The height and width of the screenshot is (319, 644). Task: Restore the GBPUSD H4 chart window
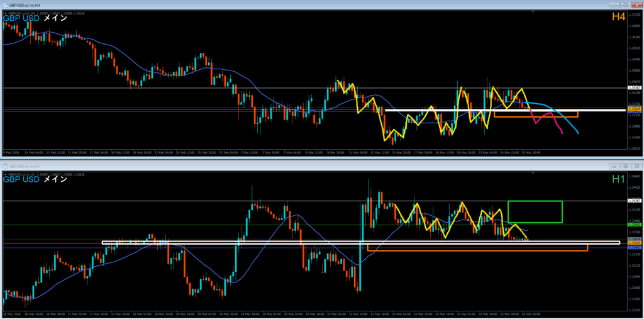pos(625,5)
